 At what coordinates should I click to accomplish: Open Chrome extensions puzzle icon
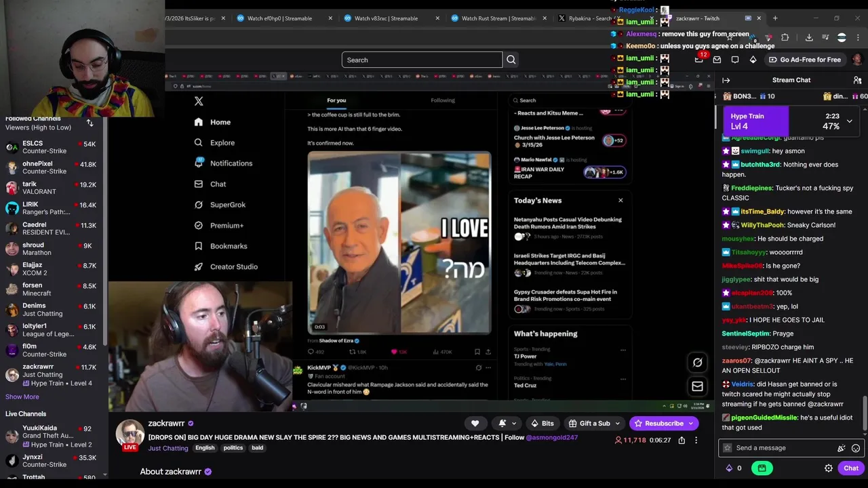785,37
